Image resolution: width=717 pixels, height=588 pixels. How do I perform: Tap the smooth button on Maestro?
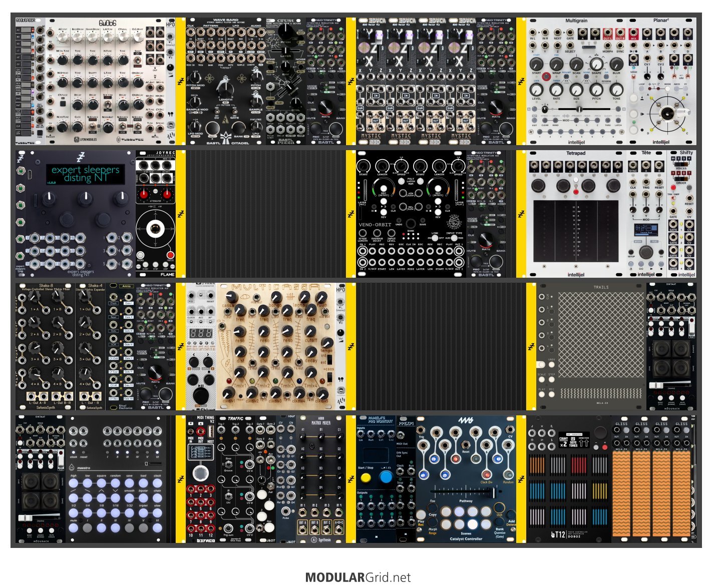coord(130,498)
